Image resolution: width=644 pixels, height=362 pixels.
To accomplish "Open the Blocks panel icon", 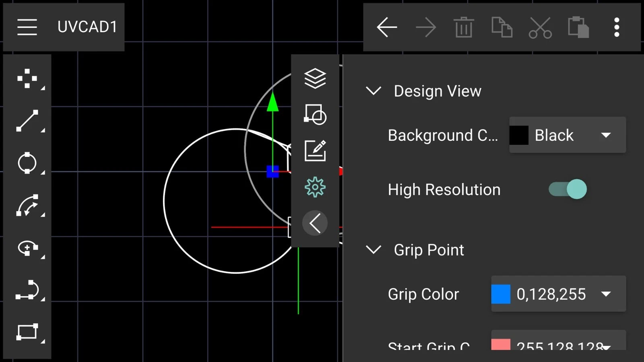I will [315, 115].
